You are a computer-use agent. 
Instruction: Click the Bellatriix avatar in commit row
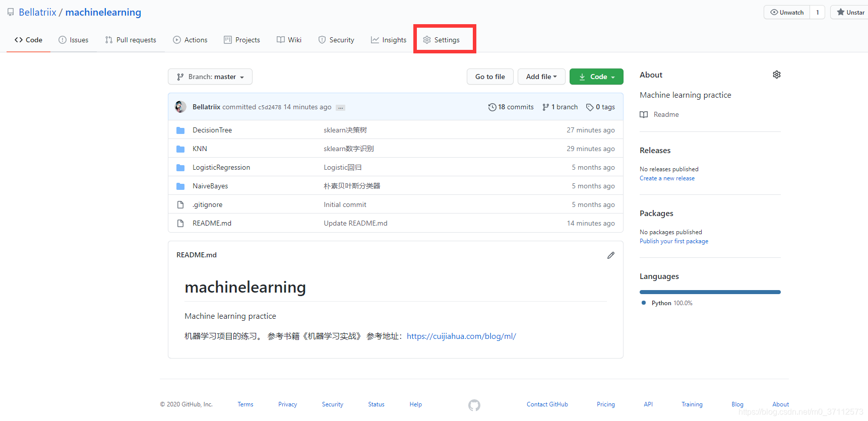click(x=180, y=107)
